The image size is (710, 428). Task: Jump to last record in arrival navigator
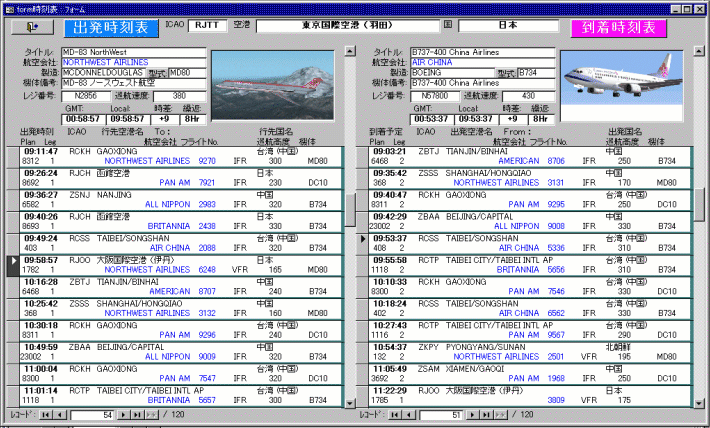[486, 413]
